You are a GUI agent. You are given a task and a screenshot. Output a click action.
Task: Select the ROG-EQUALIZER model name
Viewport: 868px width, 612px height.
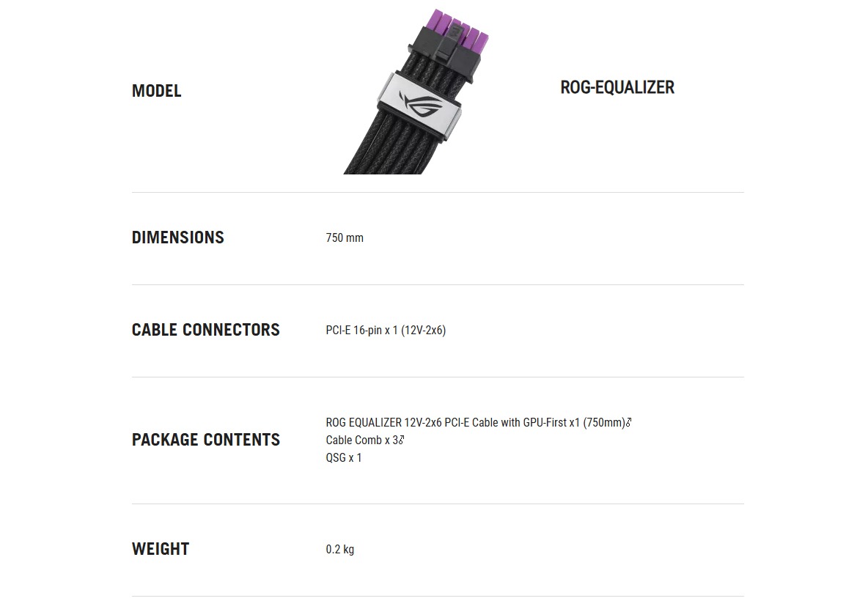pos(617,87)
